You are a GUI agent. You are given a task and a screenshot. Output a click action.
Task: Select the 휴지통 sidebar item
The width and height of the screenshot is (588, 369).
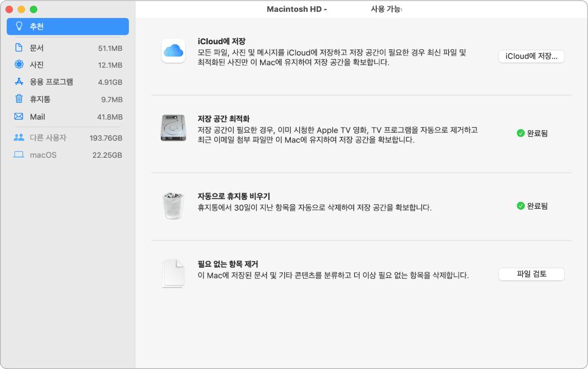pyautogui.click(x=68, y=99)
